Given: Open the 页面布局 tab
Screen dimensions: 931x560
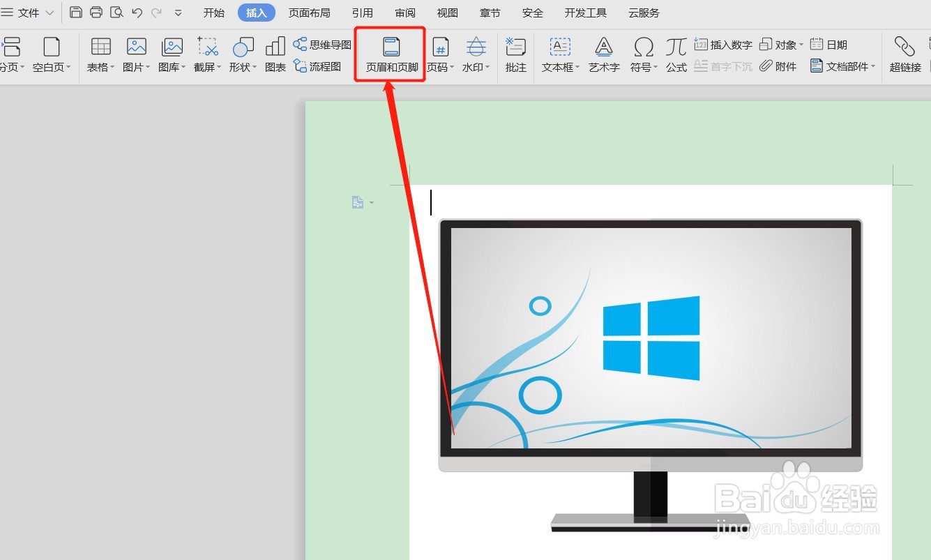Looking at the screenshot, I should tap(310, 13).
